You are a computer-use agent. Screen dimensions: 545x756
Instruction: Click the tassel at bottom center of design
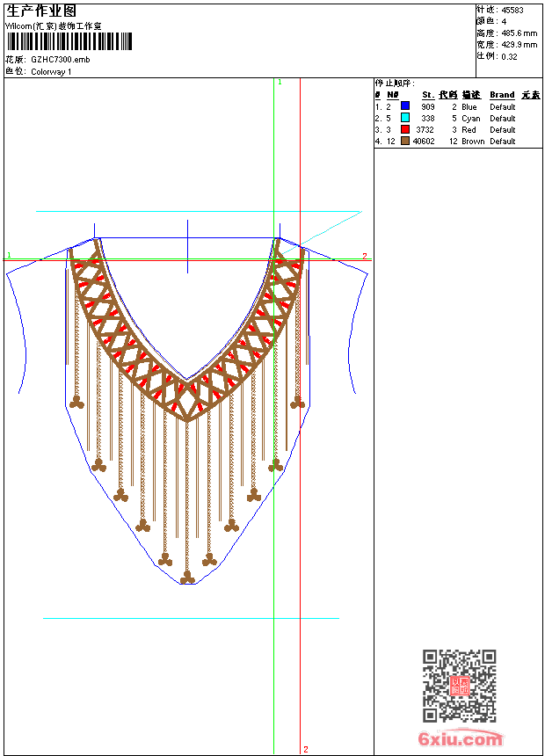(187, 577)
